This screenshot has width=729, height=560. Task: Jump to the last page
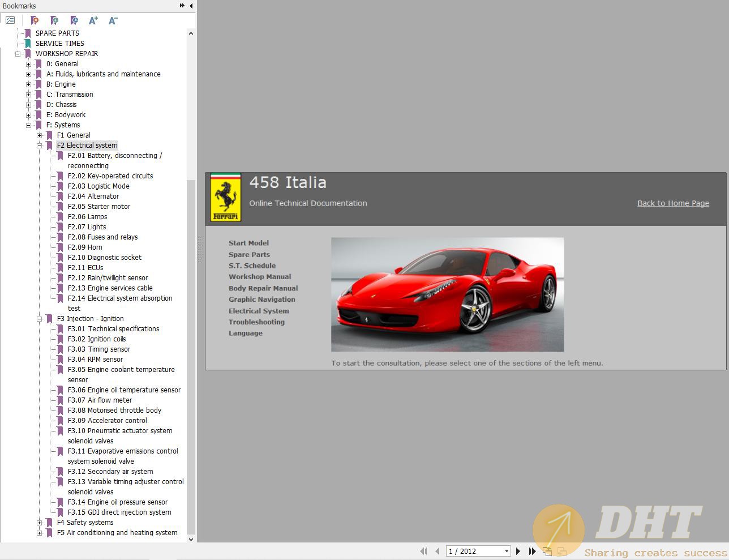tap(532, 551)
